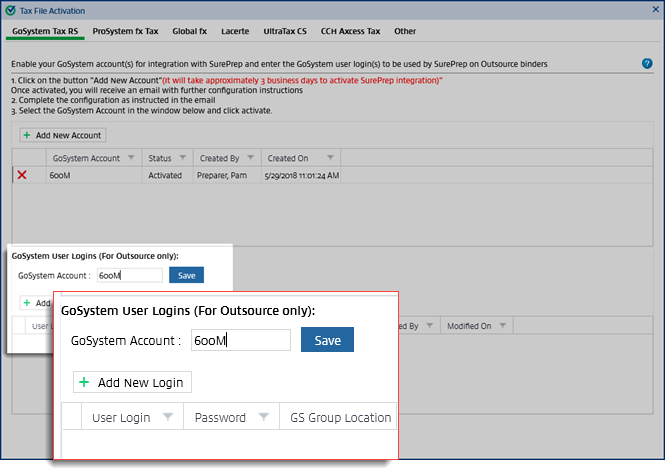This screenshot has height=475, width=665.
Task: Select the Other tab
Action: coord(405,31)
